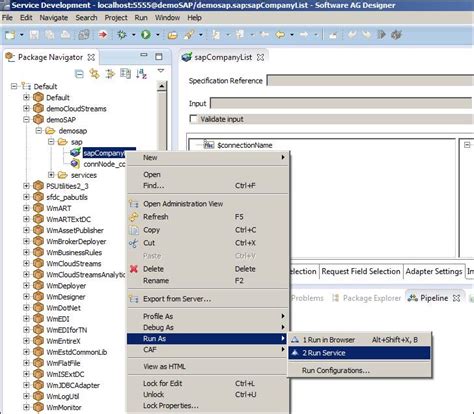The height and width of the screenshot is (414, 474).
Task: Switch to Request Field Selection tab
Action: [x=361, y=271]
